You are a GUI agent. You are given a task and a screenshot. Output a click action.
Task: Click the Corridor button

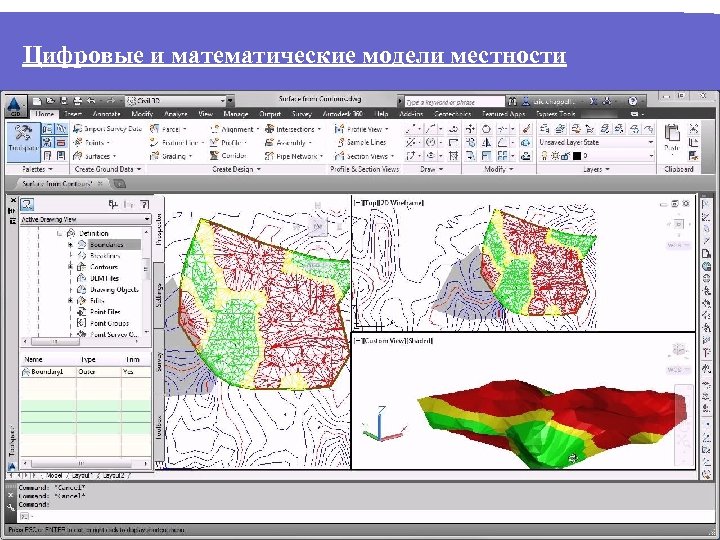coord(228,156)
